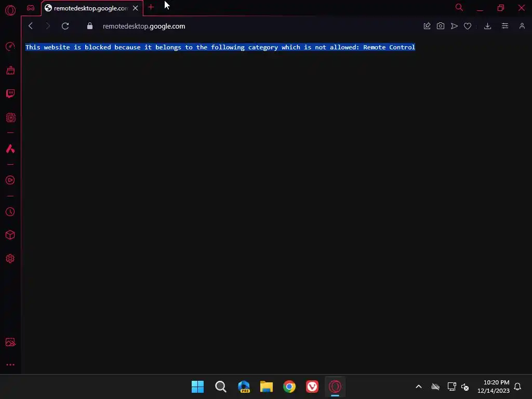The width and height of the screenshot is (532, 399).
Task: Take a snapshot with camera icon
Action: coord(441,26)
